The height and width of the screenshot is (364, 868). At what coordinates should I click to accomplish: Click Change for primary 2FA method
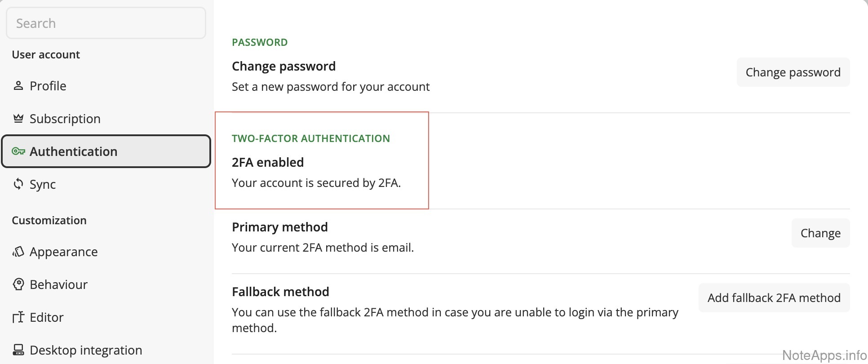[x=820, y=233]
